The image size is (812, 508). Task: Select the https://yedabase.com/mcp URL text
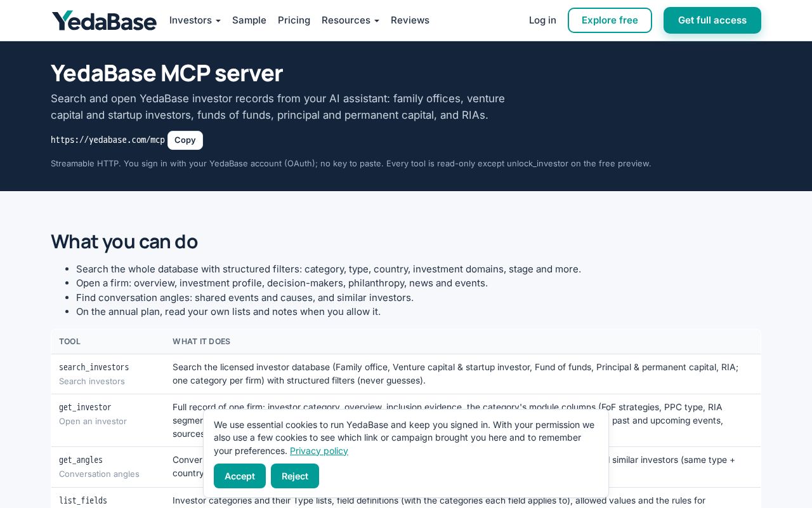(108, 140)
